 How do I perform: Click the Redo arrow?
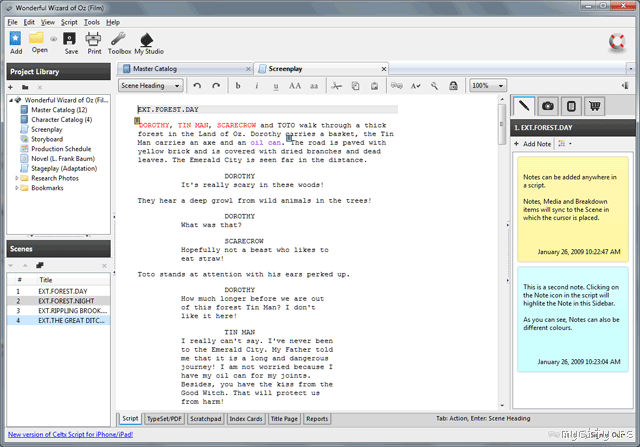point(216,86)
